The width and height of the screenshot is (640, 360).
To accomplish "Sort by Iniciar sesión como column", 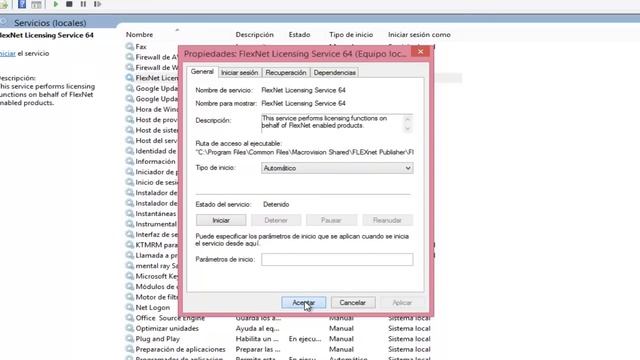I will pos(419,35).
